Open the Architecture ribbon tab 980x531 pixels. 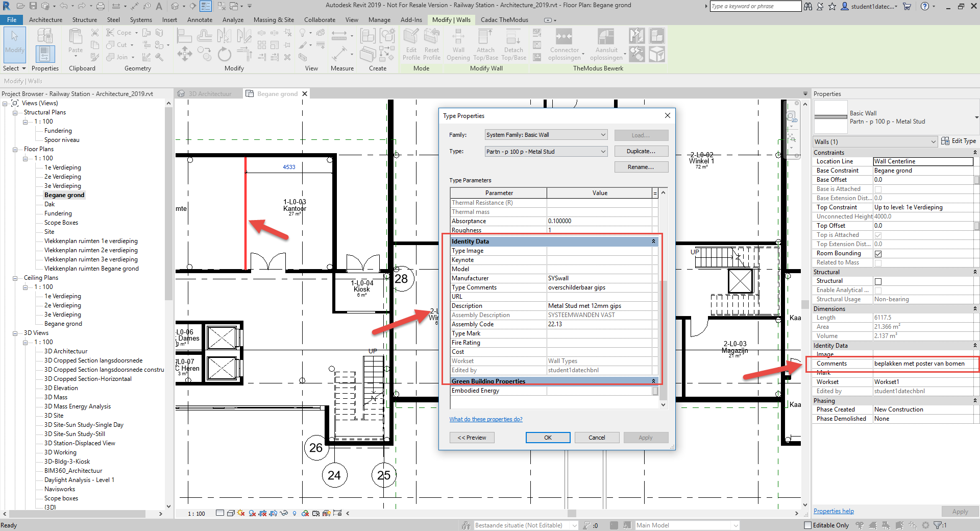click(x=45, y=20)
